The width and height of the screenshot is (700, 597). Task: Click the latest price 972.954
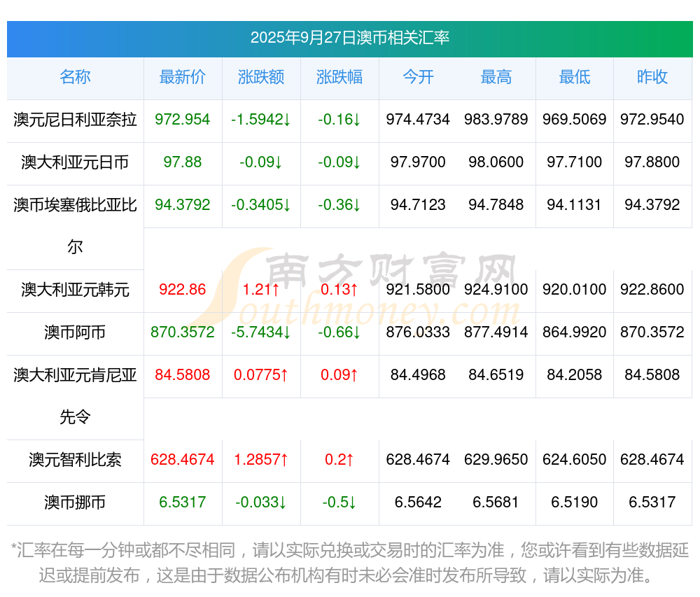(x=183, y=120)
